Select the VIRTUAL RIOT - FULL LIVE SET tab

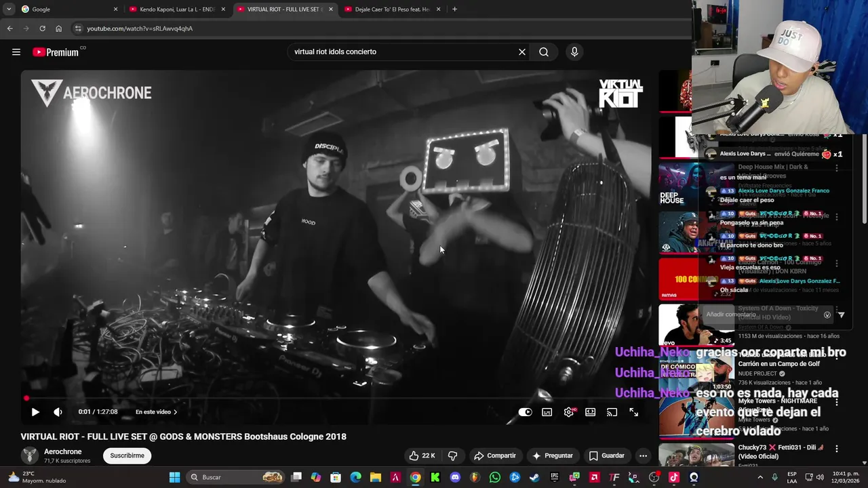coord(284,9)
